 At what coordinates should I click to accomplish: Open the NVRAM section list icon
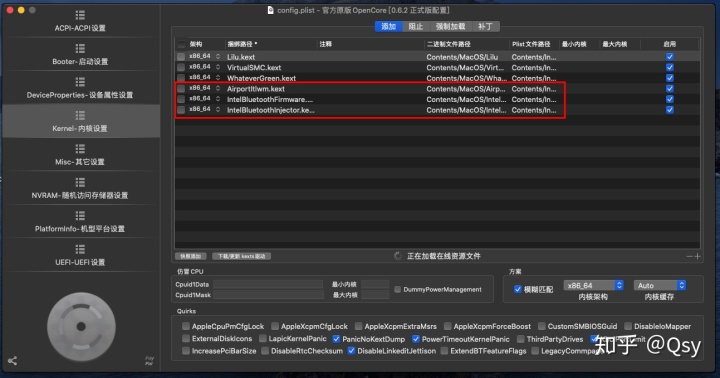pos(80,182)
